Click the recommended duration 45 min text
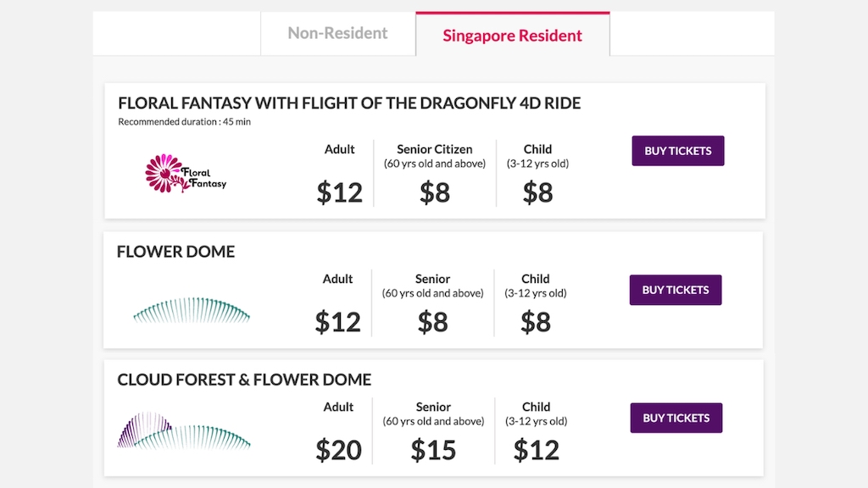Viewport: 868px width, 488px height. [x=184, y=122]
